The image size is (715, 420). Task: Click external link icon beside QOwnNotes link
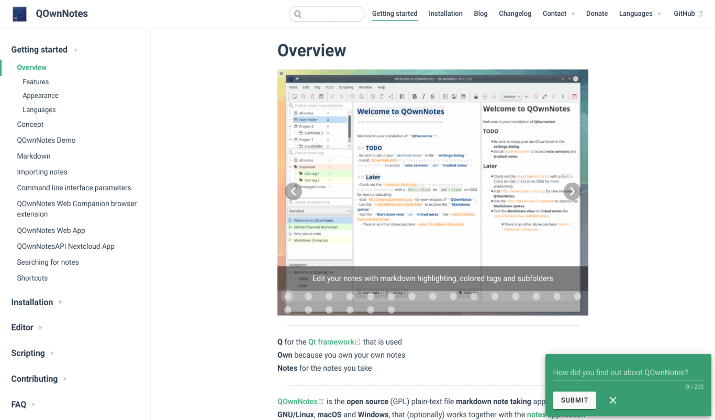tap(321, 401)
